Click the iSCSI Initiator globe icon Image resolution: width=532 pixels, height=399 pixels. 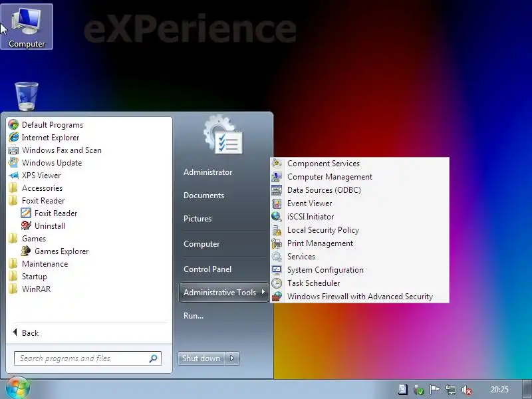pyautogui.click(x=277, y=217)
